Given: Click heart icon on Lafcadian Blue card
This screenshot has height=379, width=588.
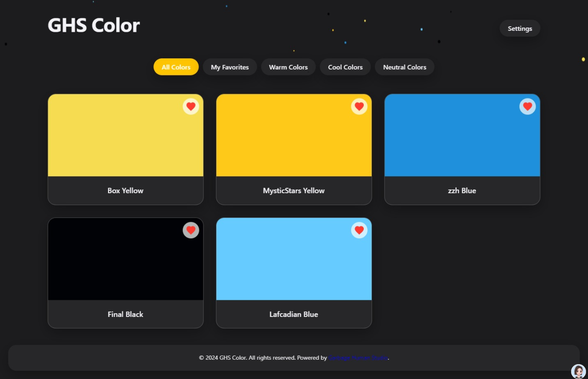Looking at the screenshot, I should coord(359,230).
